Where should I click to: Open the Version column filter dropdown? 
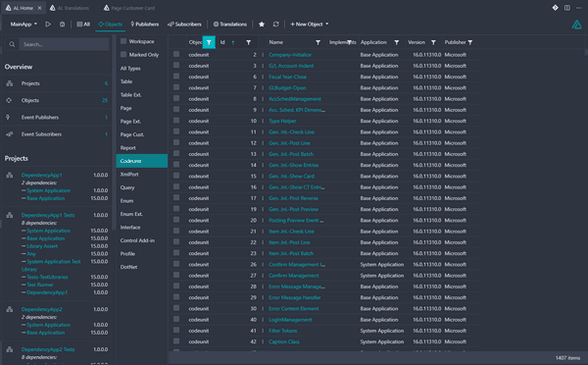(433, 42)
